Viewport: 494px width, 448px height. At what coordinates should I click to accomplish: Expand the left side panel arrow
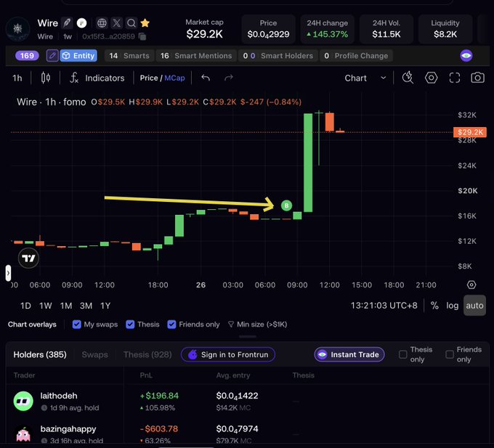[x=8, y=273]
